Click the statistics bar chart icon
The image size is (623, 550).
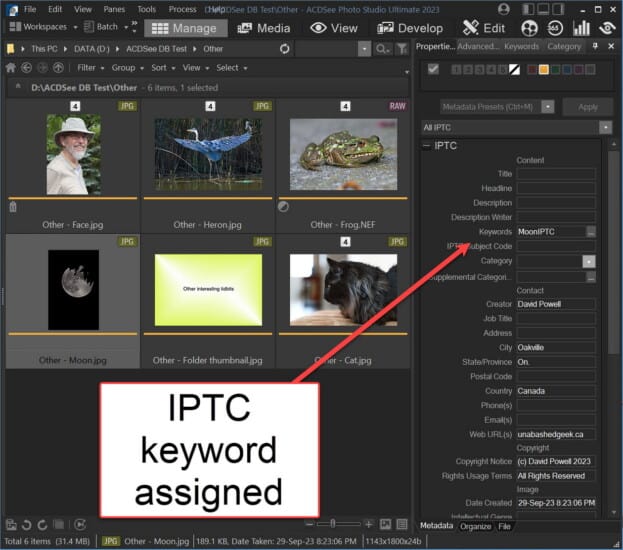[580, 28]
